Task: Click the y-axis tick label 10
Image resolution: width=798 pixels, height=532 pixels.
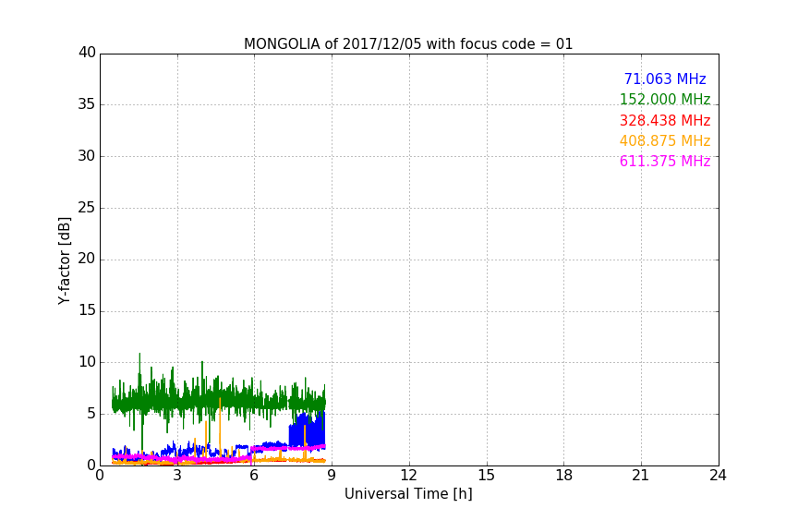Action: [x=87, y=362]
